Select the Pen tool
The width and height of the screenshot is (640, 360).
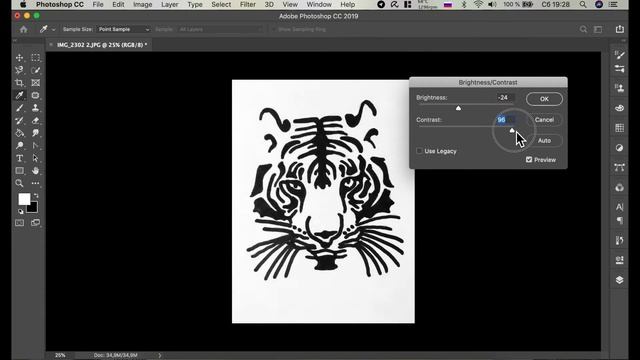pyautogui.click(x=36, y=145)
